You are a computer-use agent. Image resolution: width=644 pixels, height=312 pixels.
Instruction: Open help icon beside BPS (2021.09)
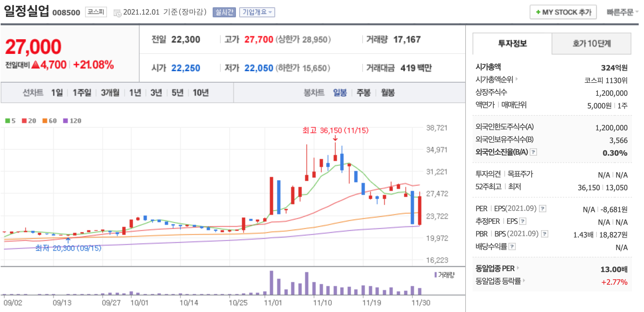point(545,234)
